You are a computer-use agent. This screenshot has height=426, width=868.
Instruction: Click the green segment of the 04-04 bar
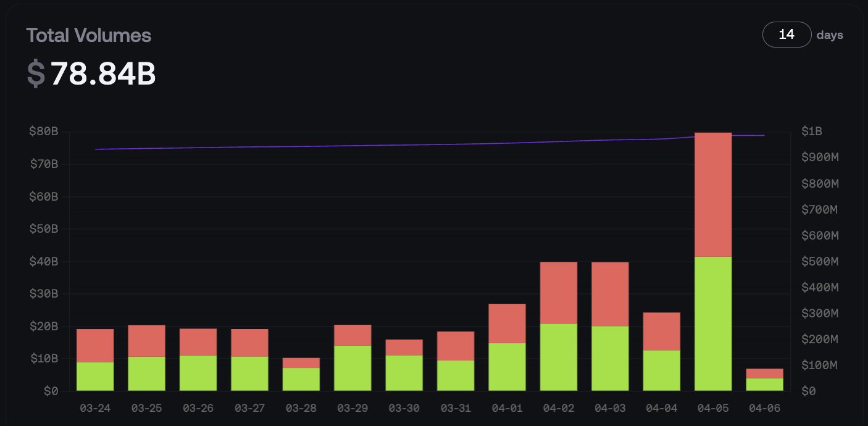[x=661, y=370]
